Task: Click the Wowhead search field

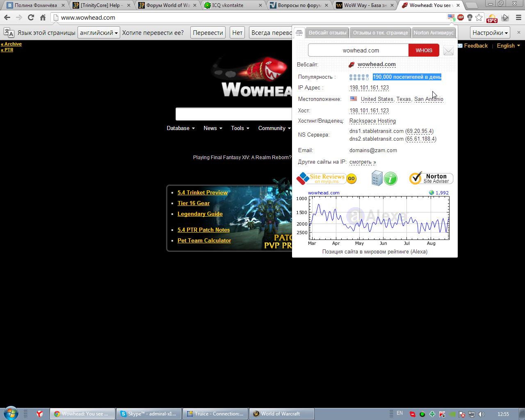Action: click(234, 114)
